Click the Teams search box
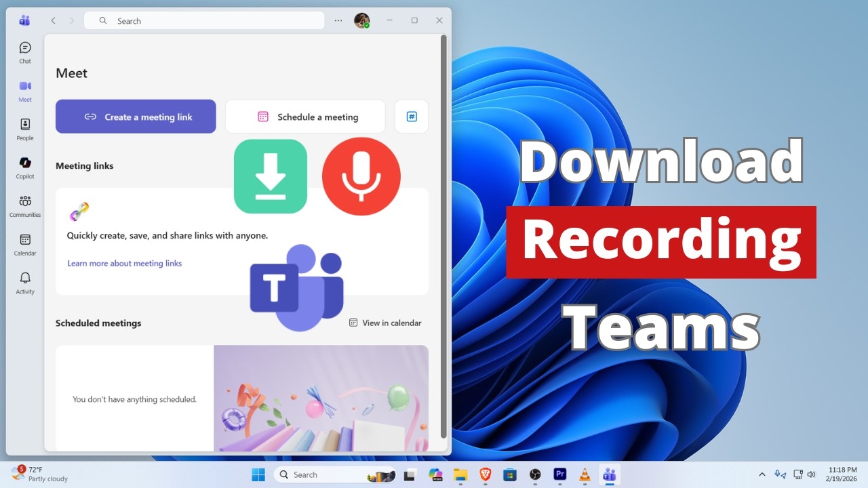Viewport: 868px width, 488px height. click(x=204, y=20)
